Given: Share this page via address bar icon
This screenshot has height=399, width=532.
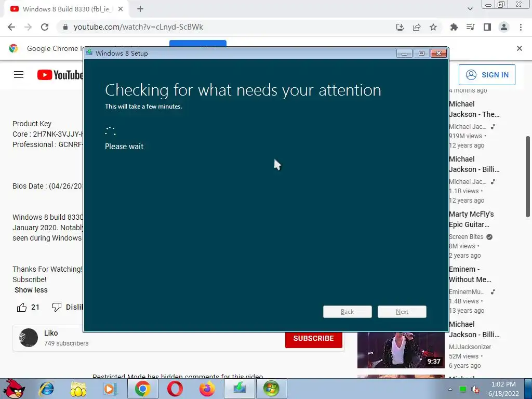Looking at the screenshot, I should coord(417,27).
